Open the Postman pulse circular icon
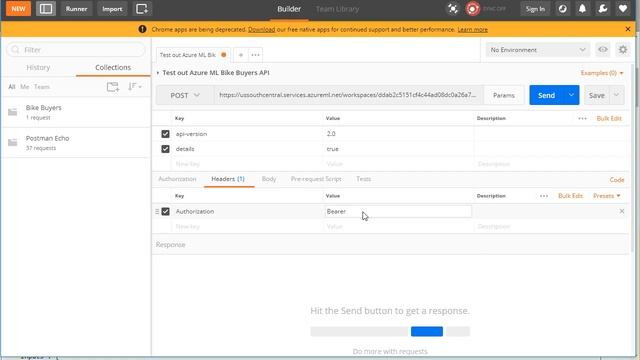The height and width of the screenshot is (360, 640). tap(562, 9)
